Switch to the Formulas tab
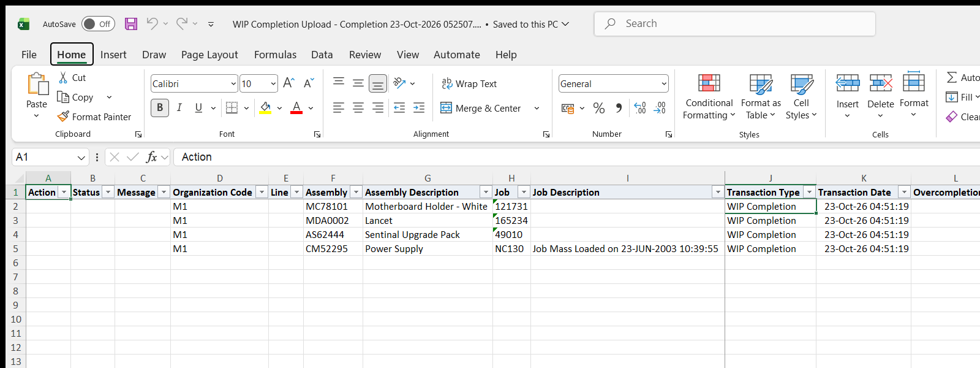The image size is (980, 368). (x=275, y=55)
